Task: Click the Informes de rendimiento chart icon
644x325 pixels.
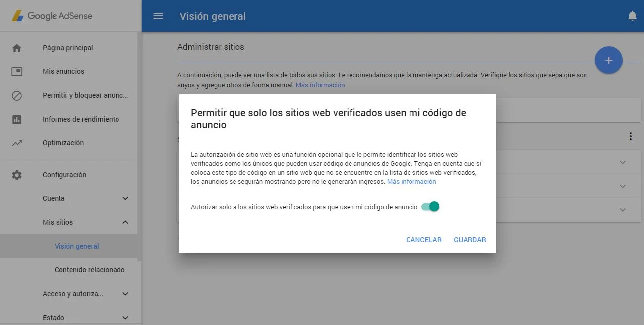Action: [17, 119]
